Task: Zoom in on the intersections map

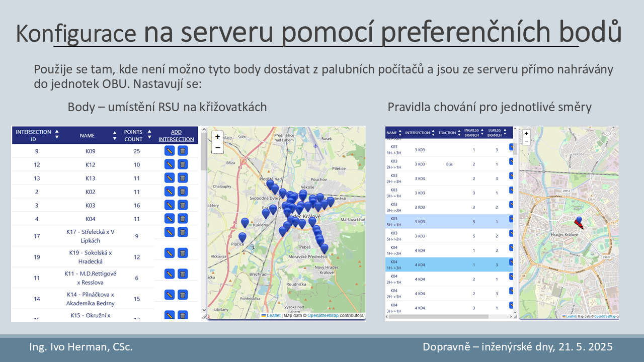Action: (x=217, y=136)
